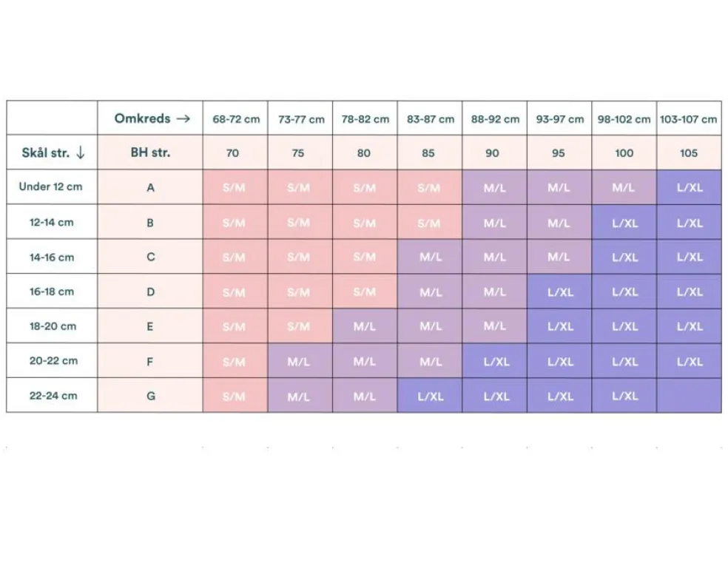Screen dimensions: 728x583
Task: Select BH size 70 cell
Action: tap(233, 153)
